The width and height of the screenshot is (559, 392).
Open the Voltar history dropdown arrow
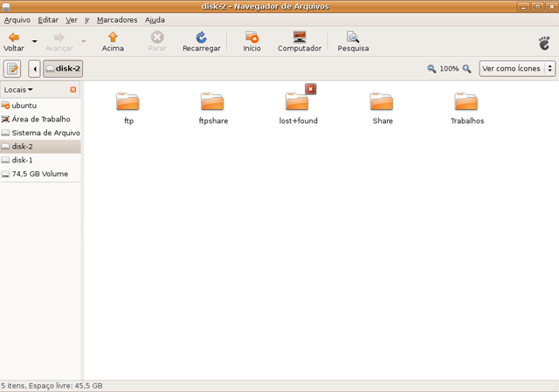tap(35, 41)
